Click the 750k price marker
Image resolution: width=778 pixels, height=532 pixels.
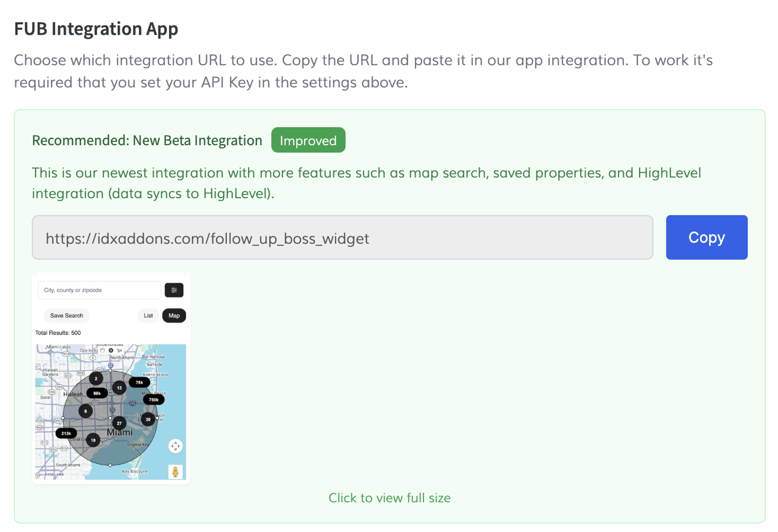pyautogui.click(x=154, y=400)
